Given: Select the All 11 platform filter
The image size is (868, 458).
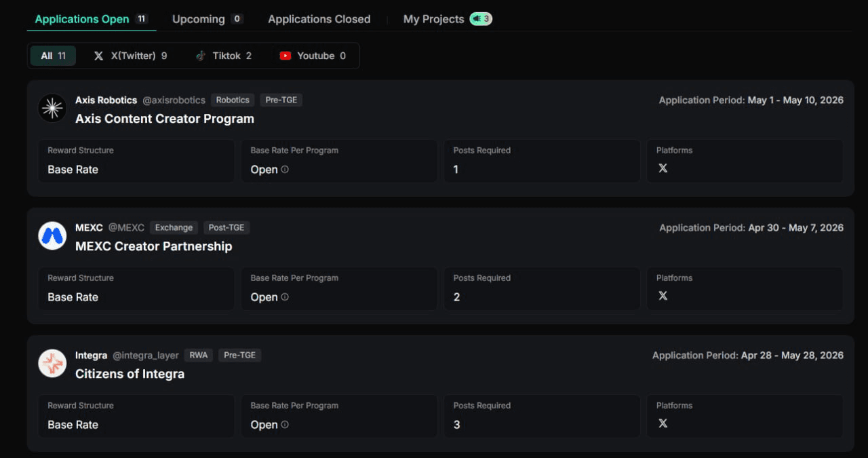Looking at the screenshot, I should point(53,56).
